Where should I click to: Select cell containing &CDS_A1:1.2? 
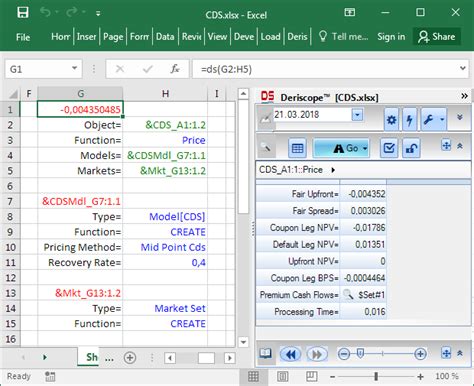165,125
